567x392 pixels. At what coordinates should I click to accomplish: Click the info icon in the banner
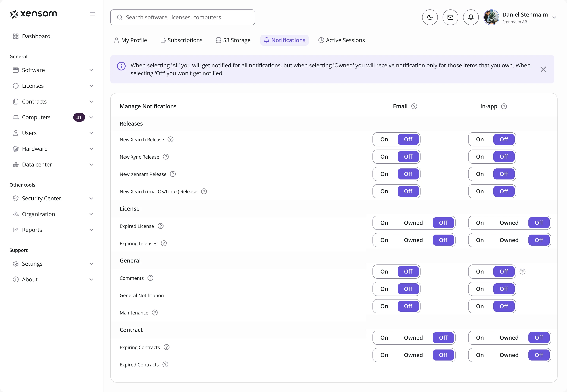(121, 66)
